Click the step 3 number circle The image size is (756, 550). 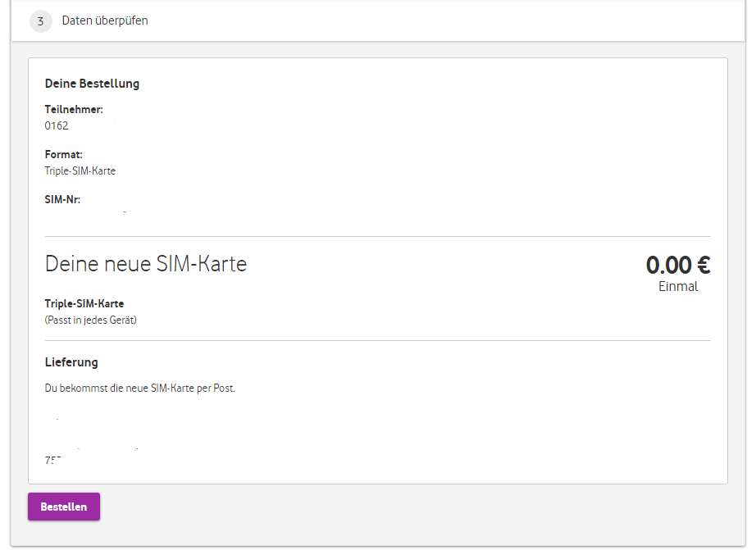40,20
